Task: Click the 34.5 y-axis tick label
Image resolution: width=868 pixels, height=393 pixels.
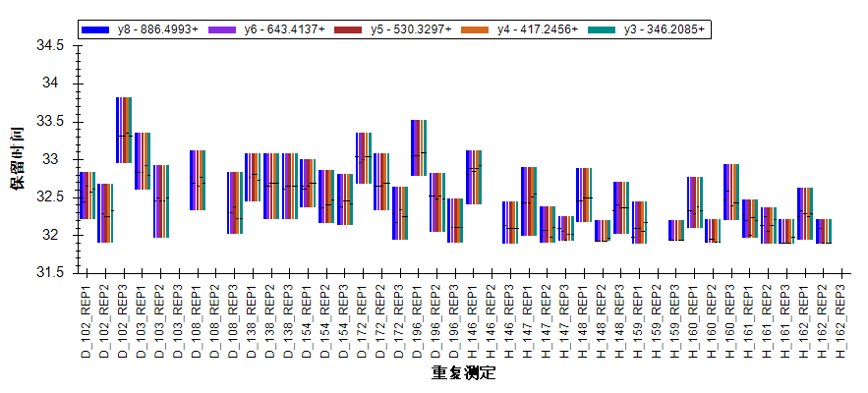Action: point(49,45)
